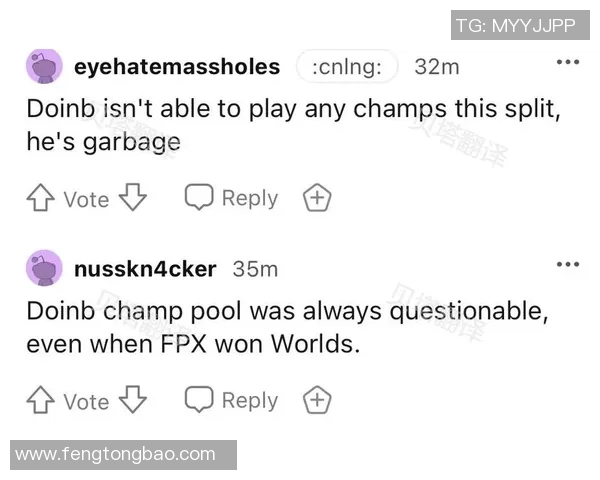The width and height of the screenshot is (600, 480).
Task: Open eyehatemassholes' avatar profile picture
Action: [x=44, y=67]
